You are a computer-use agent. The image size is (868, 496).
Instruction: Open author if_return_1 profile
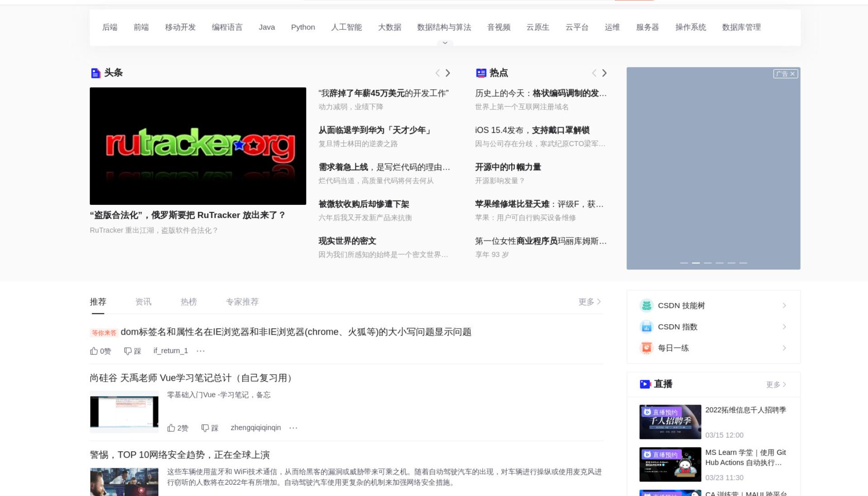click(170, 351)
